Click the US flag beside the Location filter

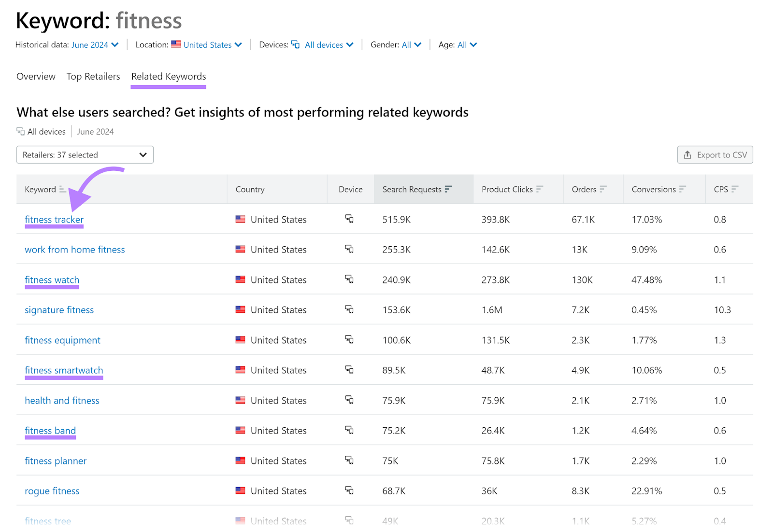click(x=175, y=44)
